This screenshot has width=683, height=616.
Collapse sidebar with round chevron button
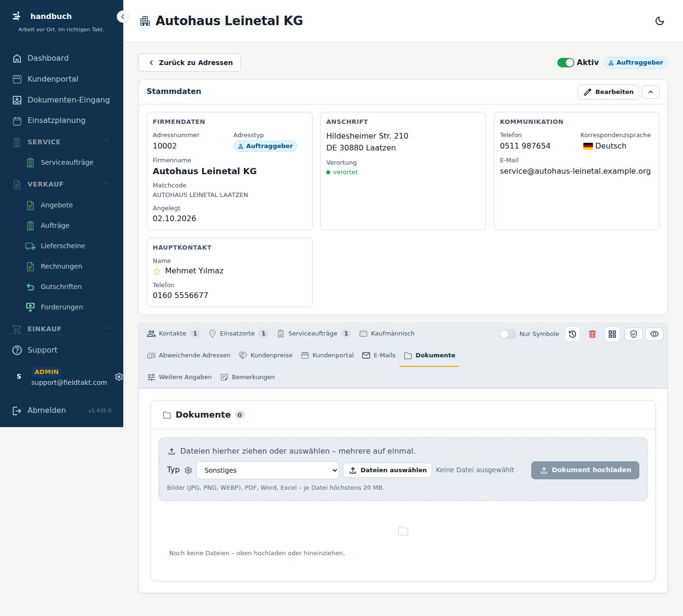pos(123,17)
